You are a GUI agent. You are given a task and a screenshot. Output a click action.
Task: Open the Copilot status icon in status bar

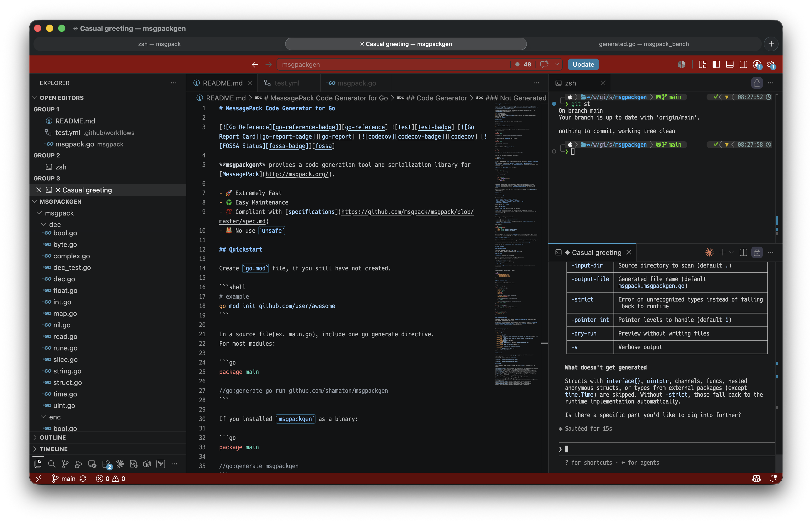756,479
